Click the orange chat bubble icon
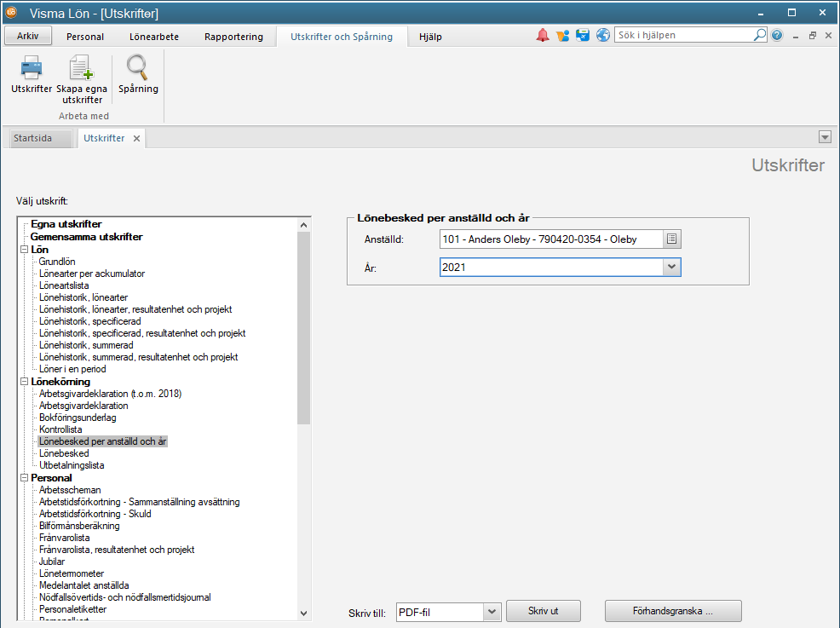This screenshot has width=840, height=628. pos(562,36)
